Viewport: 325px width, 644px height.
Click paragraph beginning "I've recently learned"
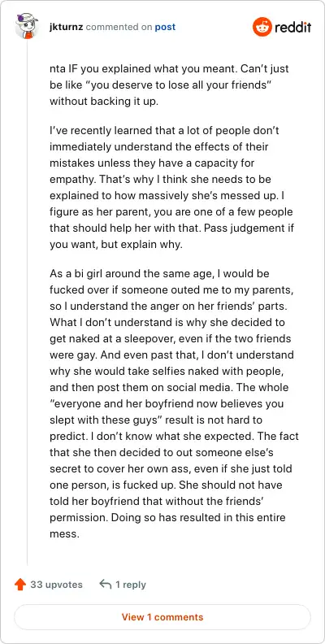(x=172, y=188)
